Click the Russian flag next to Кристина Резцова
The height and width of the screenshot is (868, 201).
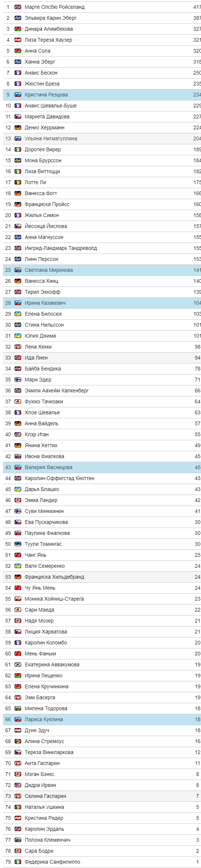coord(18,95)
